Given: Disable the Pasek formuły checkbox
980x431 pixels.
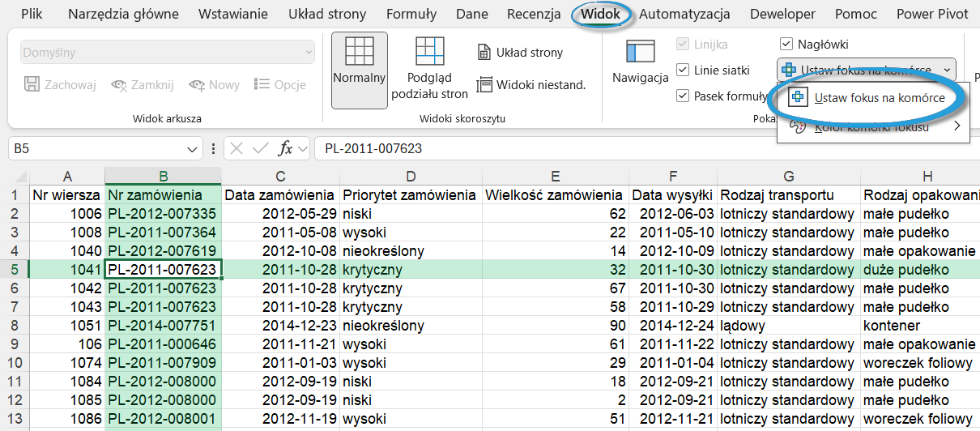Looking at the screenshot, I should (683, 96).
